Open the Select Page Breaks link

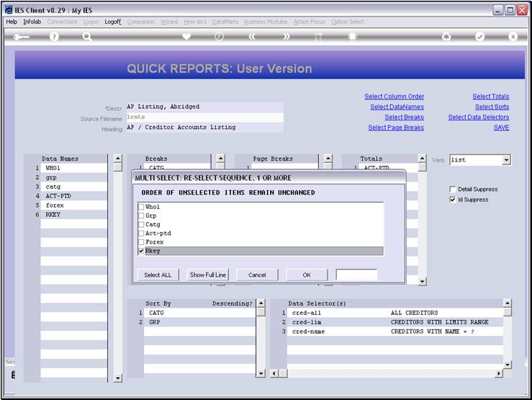point(396,128)
